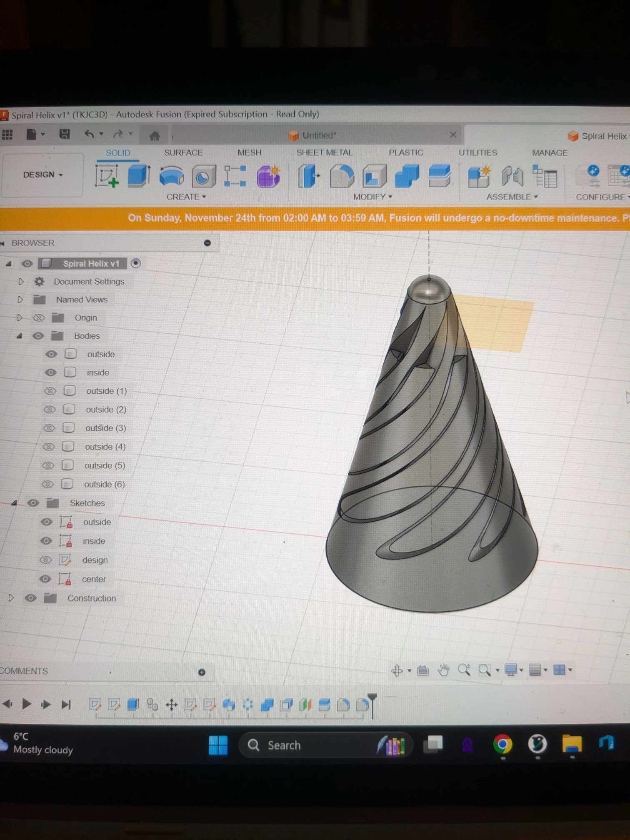Viewport: 630px width, 840px height.
Task: Select the Shell tool
Action: pyautogui.click(x=374, y=176)
